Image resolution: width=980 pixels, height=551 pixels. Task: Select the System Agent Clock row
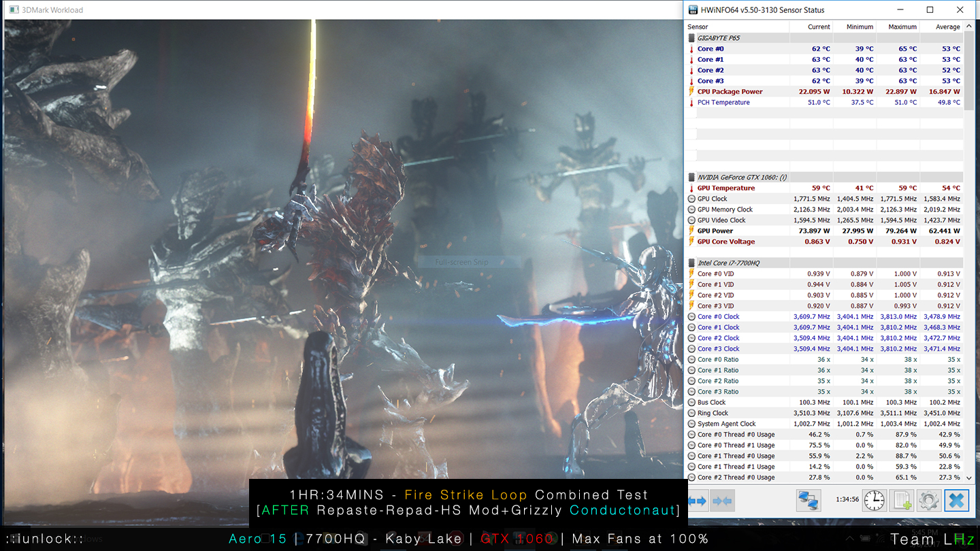824,424
